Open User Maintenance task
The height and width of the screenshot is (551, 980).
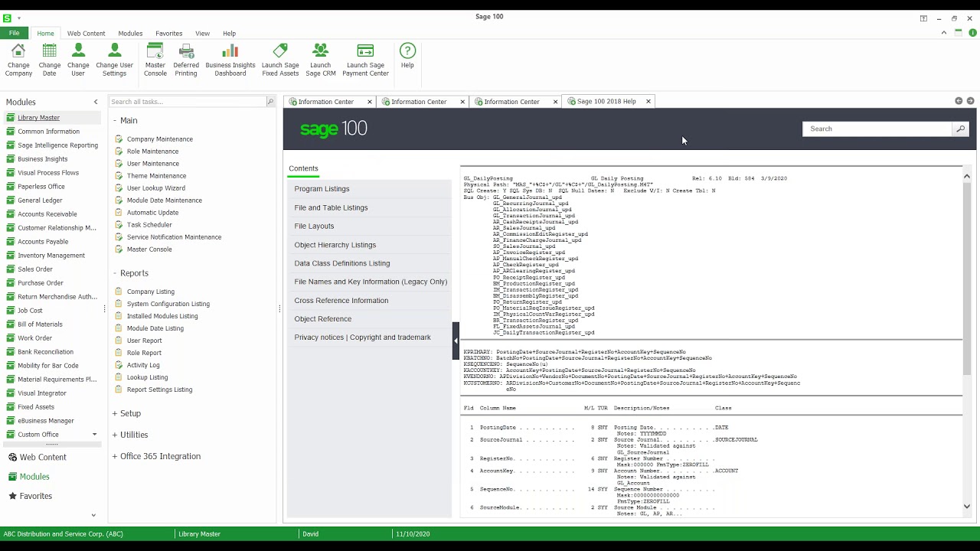click(152, 164)
